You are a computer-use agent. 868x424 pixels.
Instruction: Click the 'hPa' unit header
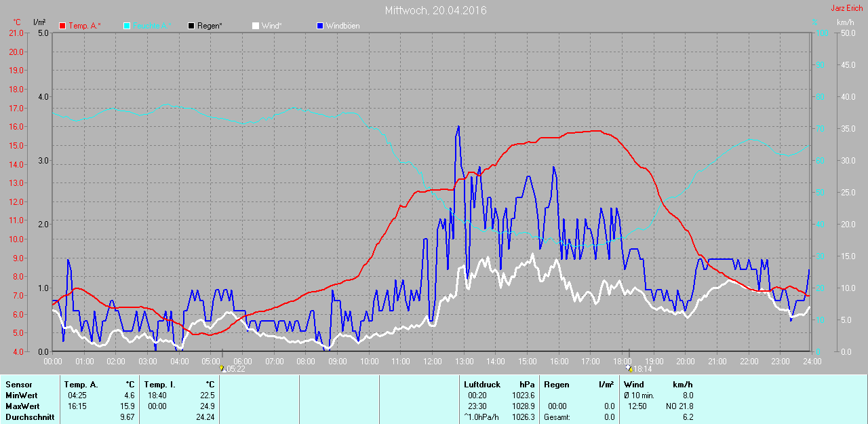pyautogui.click(x=527, y=385)
